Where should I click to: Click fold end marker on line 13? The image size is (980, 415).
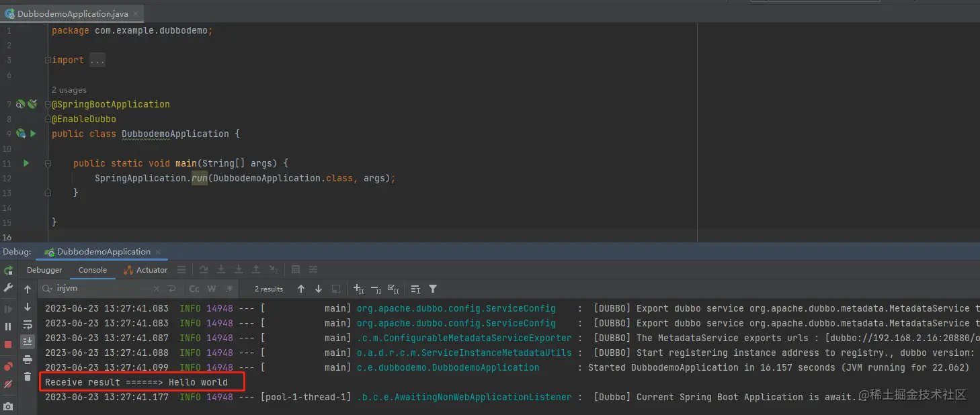pyautogui.click(x=48, y=193)
